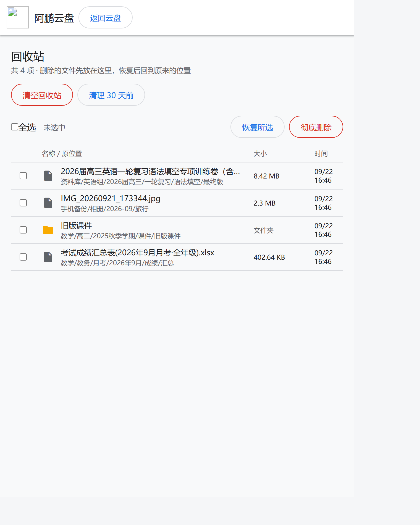Click the 回收站 page heading

click(28, 56)
